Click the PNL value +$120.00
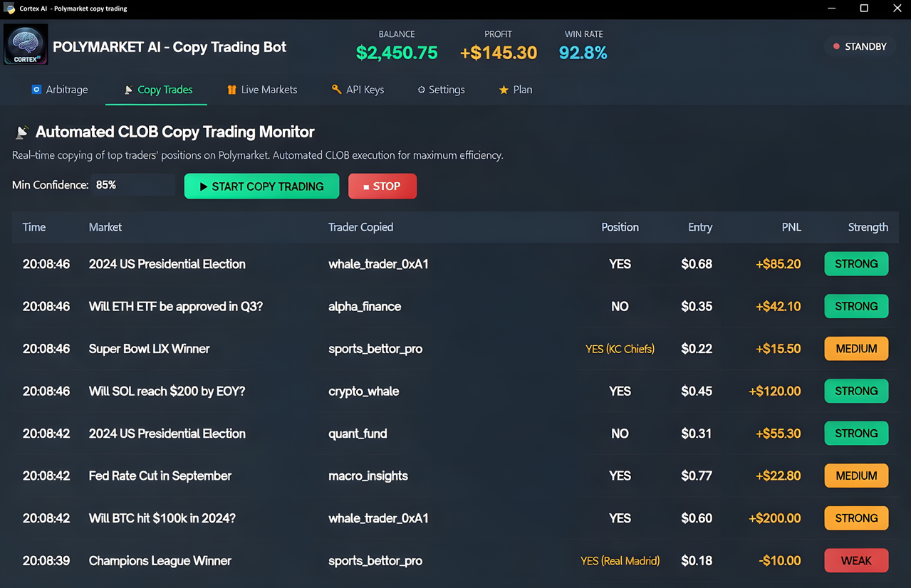Screen dimensions: 911x588 point(775,392)
